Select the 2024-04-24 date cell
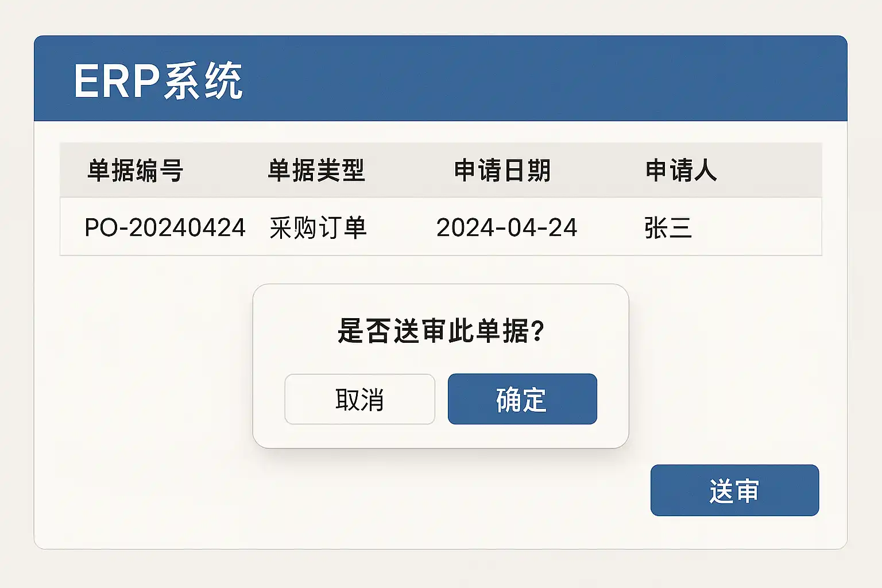Screen dimensions: 882x588 click(x=506, y=227)
